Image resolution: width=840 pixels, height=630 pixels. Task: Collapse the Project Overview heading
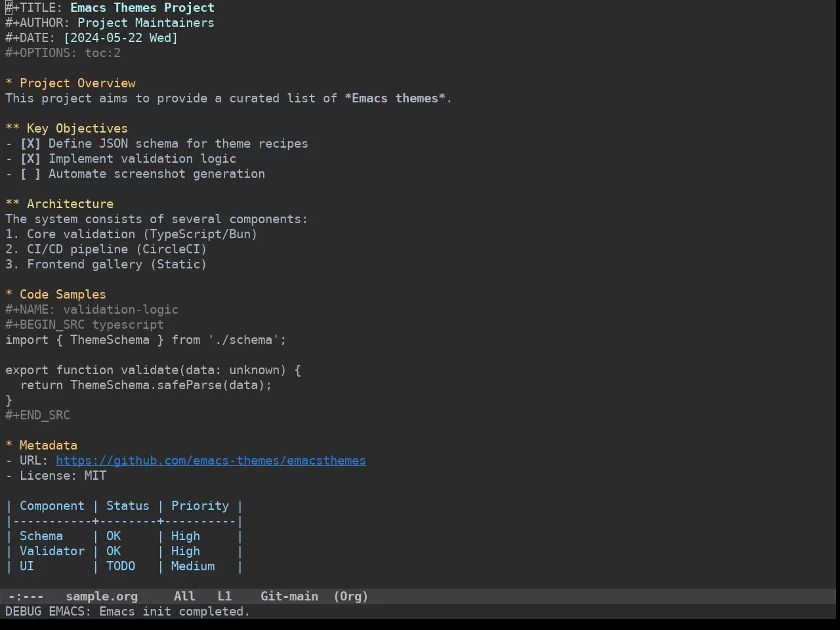tap(70, 83)
